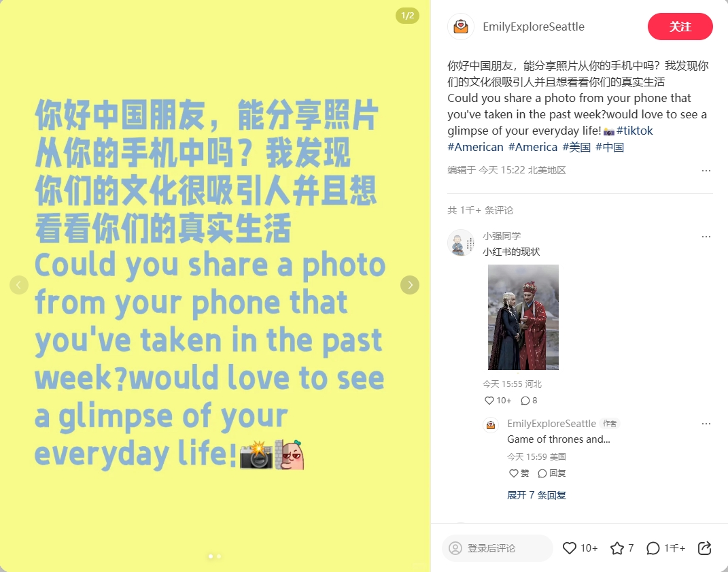
Task: Share the post using share icon
Action: 704,548
